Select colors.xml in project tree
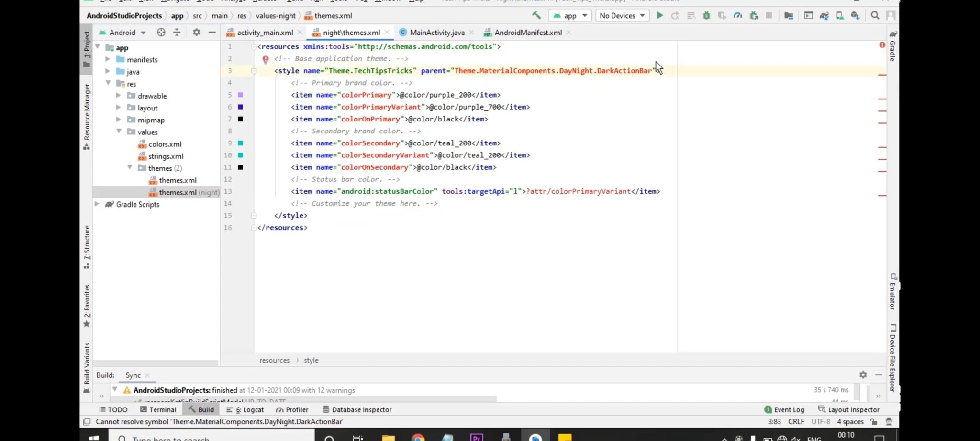 click(x=165, y=144)
